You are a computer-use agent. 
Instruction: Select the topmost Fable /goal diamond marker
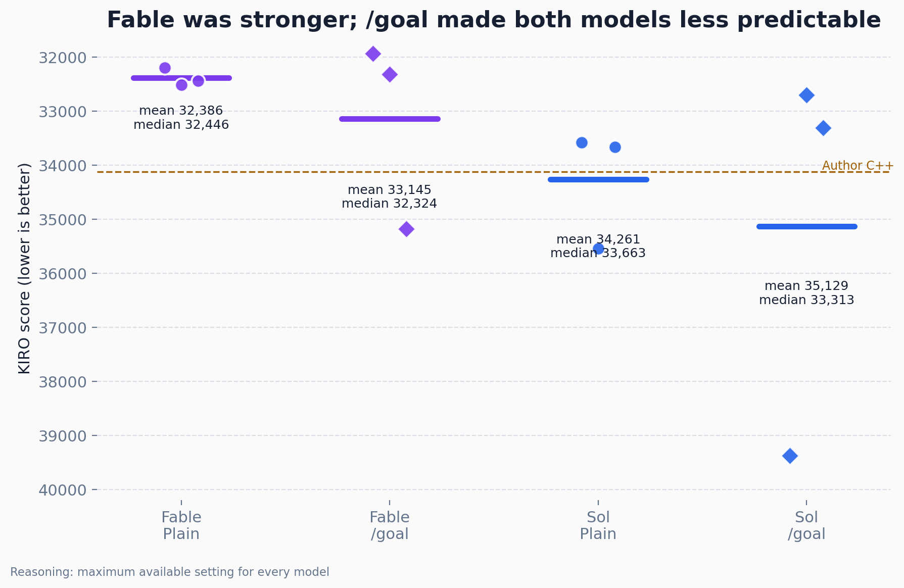pyautogui.click(x=373, y=54)
